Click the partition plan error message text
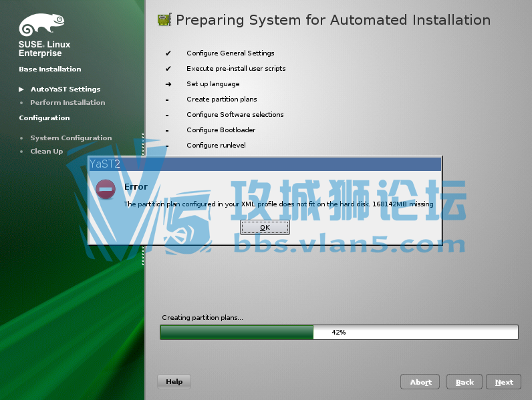The height and width of the screenshot is (400, 532). [x=279, y=204]
